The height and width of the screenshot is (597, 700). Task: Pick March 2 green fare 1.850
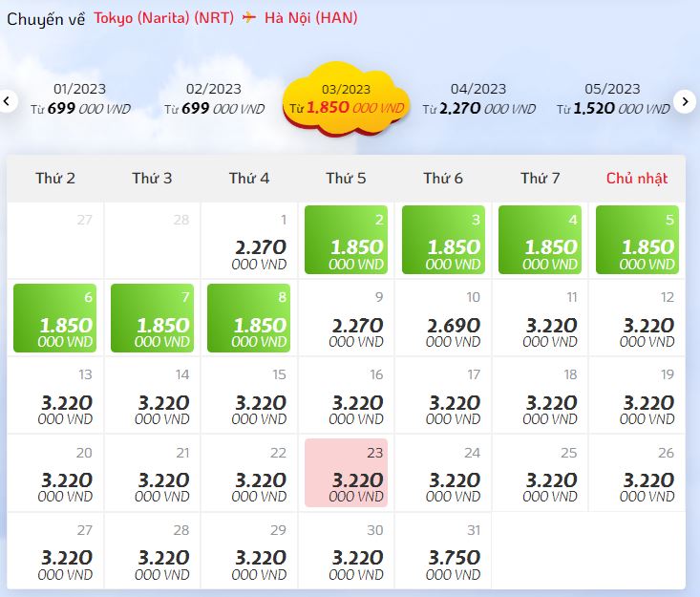coord(346,240)
